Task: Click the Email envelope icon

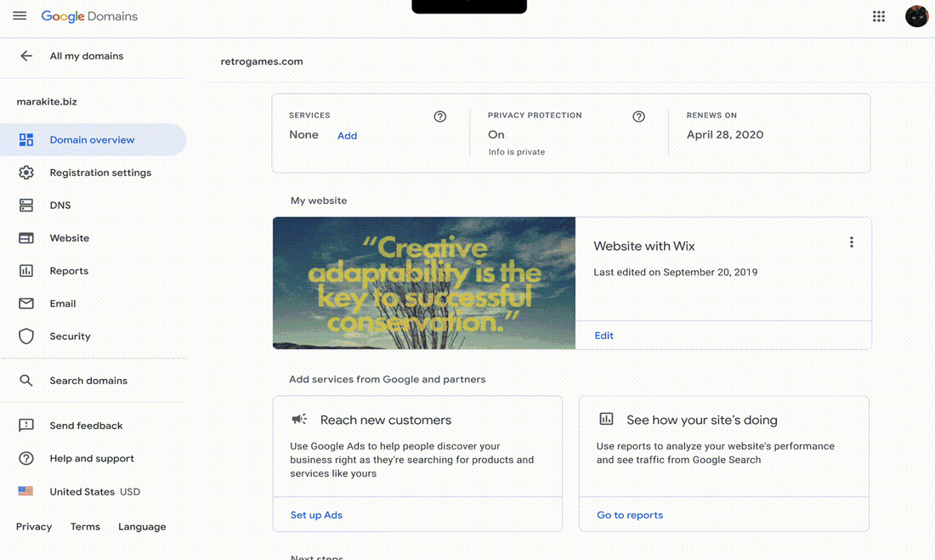Action: pyautogui.click(x=26, y=303)
